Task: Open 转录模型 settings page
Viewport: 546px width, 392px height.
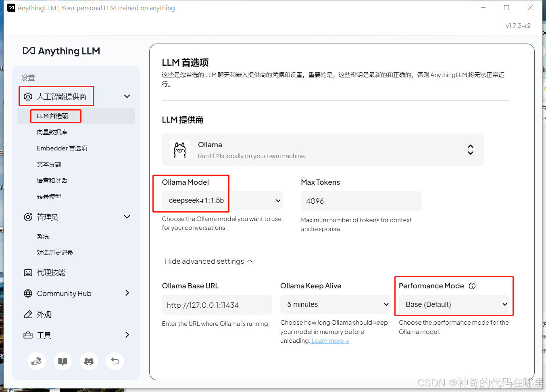Action: pos(49,196)
